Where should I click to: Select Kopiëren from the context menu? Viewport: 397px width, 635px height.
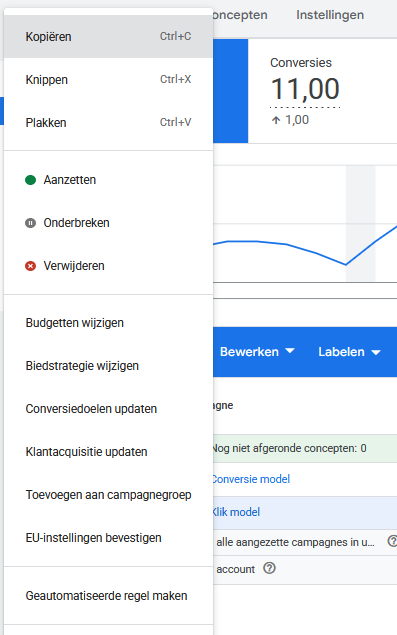click(x=108, y=36)
